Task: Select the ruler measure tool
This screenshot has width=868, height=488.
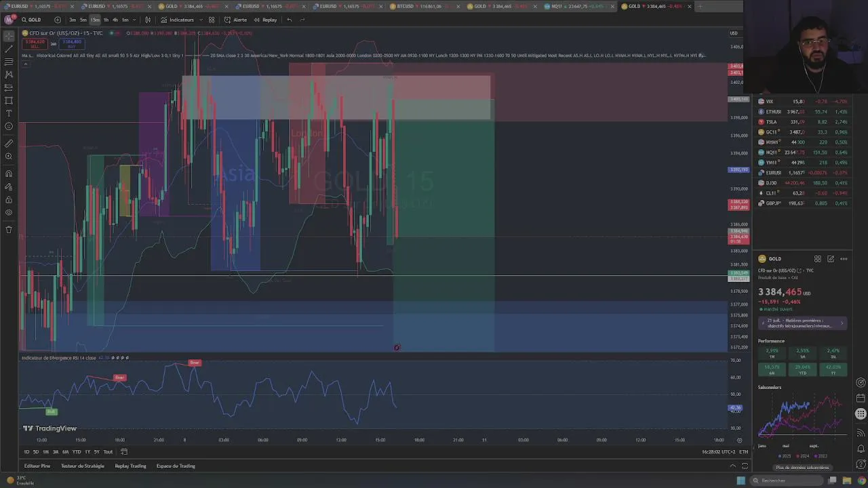Action: click(9, 144)
